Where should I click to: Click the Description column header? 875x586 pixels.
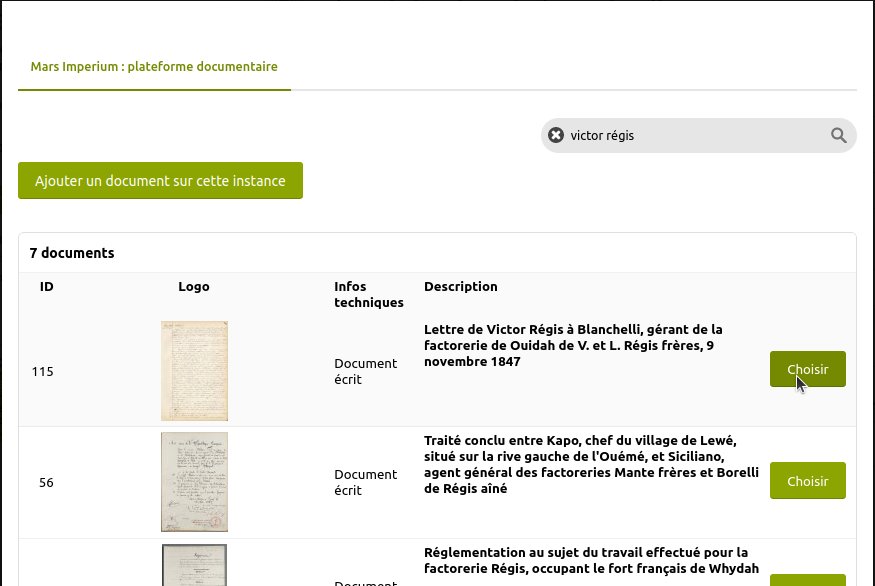click(460, 287)
